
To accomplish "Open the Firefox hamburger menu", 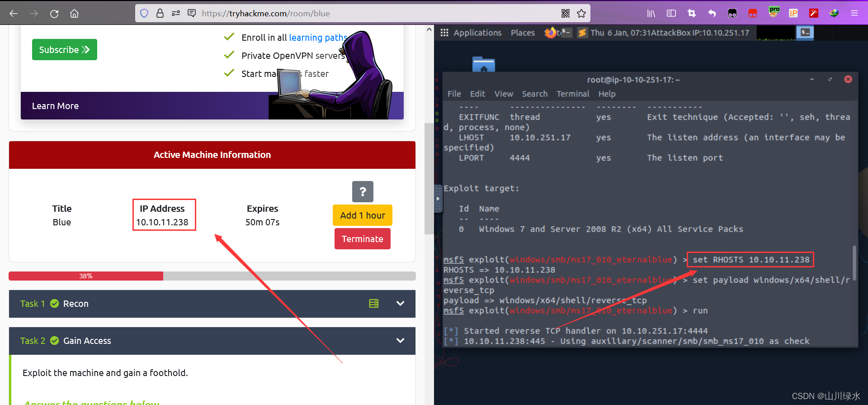I will (x=854, y=14).
